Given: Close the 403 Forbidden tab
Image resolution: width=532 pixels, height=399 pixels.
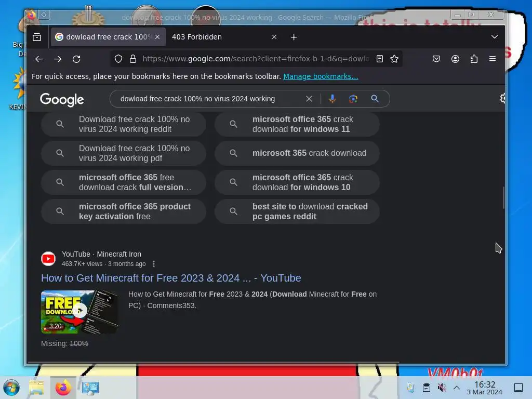Looking at the screenshot, I should click(274, 37).
